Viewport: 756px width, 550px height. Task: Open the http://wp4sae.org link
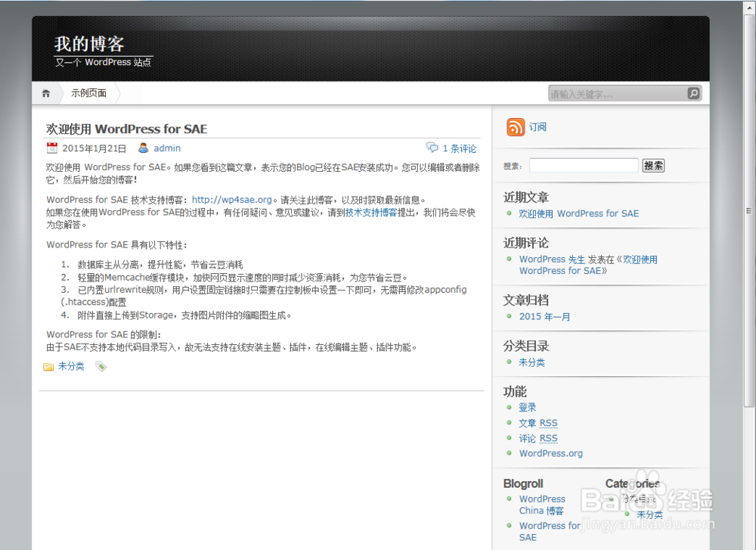232,200
